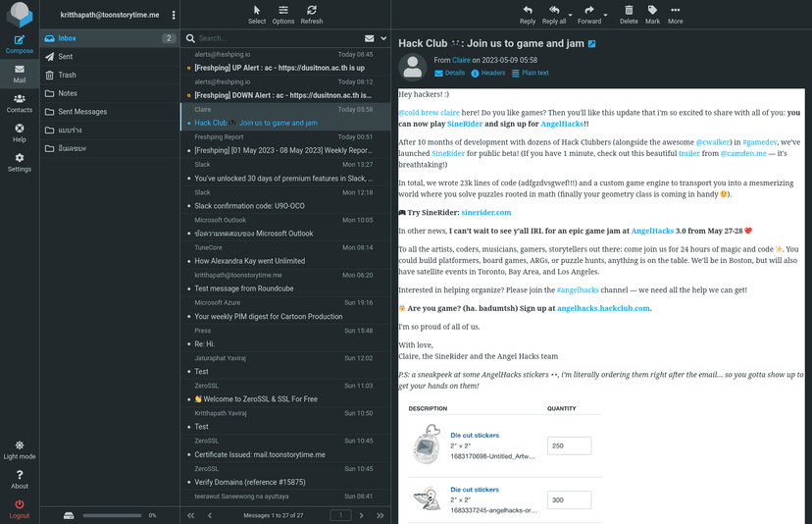
Task: Open account menu three-dot button
Action: (x=174, y=15)
